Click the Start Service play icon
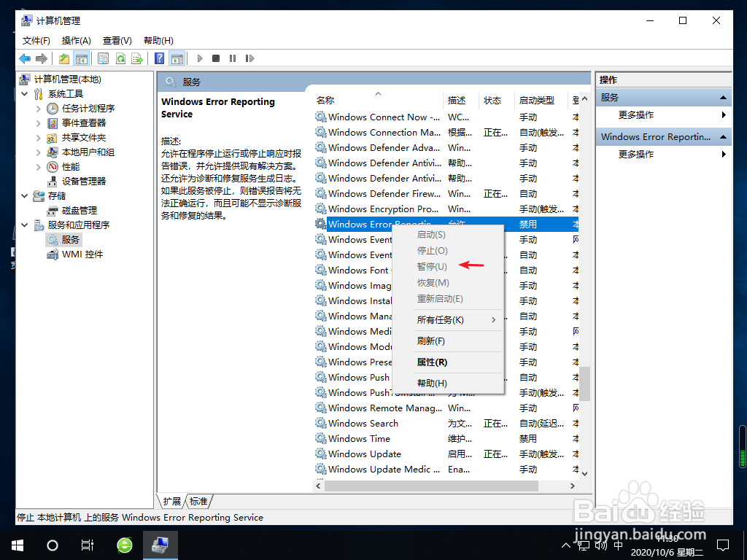747x560 pixels. click(200, 58)
